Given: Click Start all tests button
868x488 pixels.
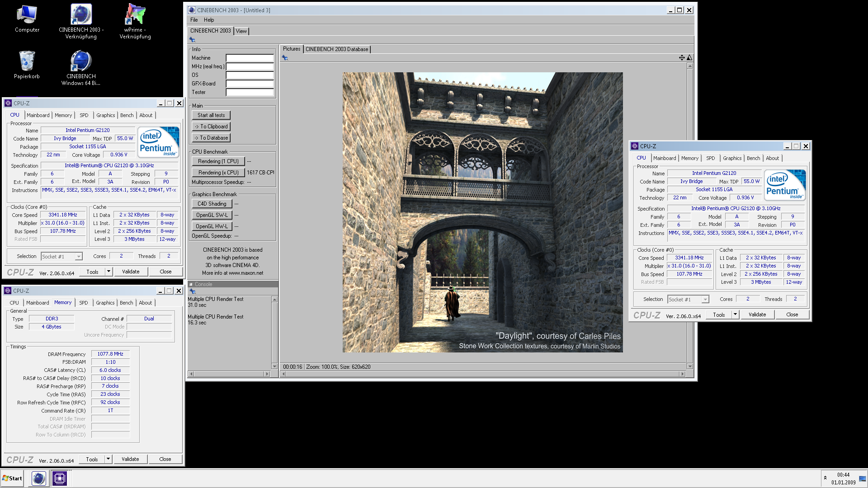Looking at the screenshot, I should tap(211, 115).
